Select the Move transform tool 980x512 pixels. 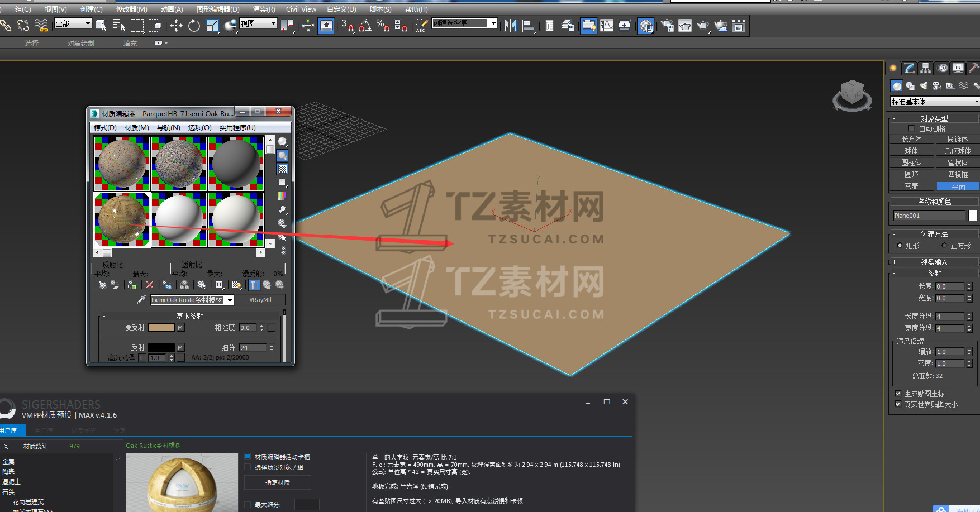pos(176,26)
